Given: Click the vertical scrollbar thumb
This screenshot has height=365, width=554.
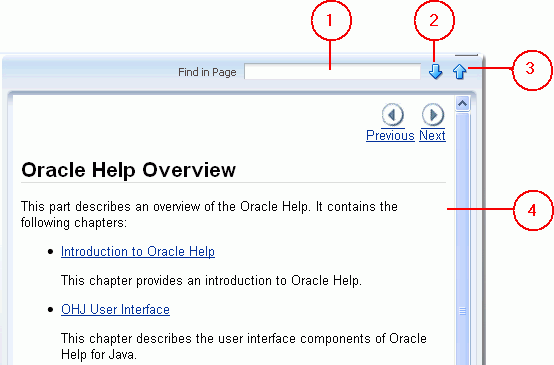Looking at the screenshot, I should pyautogui.click(x=462, y=239).
